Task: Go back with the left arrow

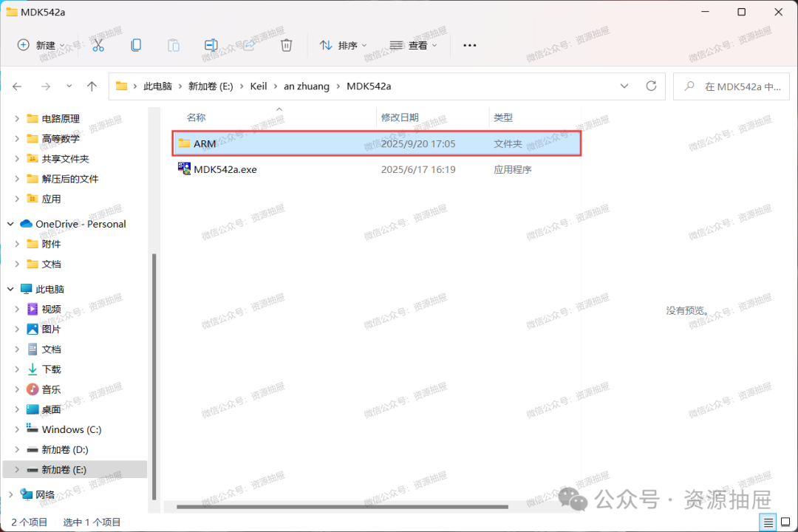Action: (17, 86)
